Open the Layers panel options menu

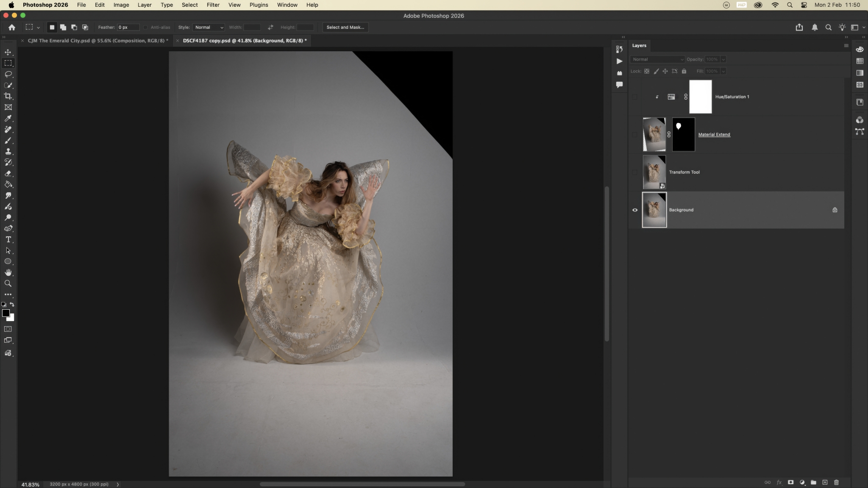point(846,46)
